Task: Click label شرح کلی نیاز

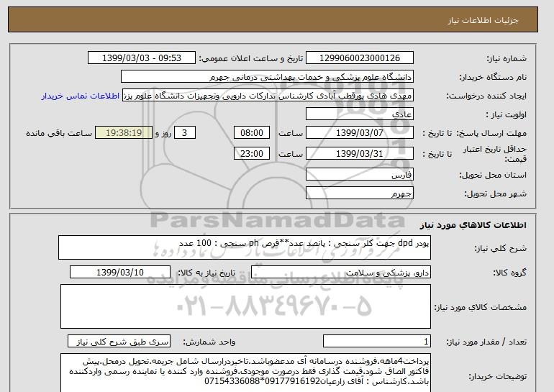Action: click(500, 248)
